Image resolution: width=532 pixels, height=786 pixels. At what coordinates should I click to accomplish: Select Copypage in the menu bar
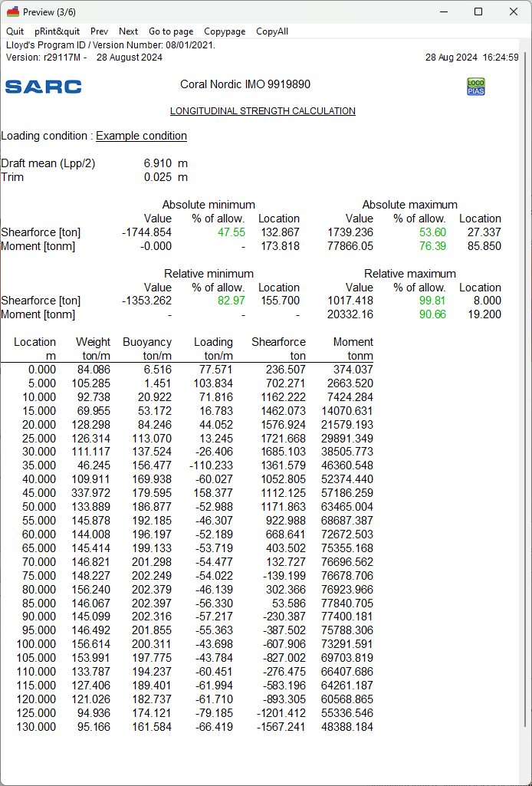click(x=225, y=31)
